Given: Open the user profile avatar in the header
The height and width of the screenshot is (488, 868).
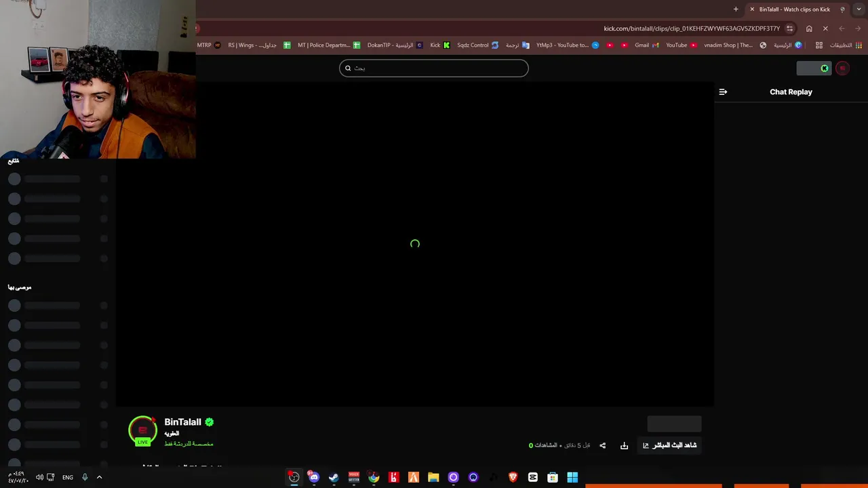Looking at the screenshot, I should pyautogui.click(x=843, y=68).
